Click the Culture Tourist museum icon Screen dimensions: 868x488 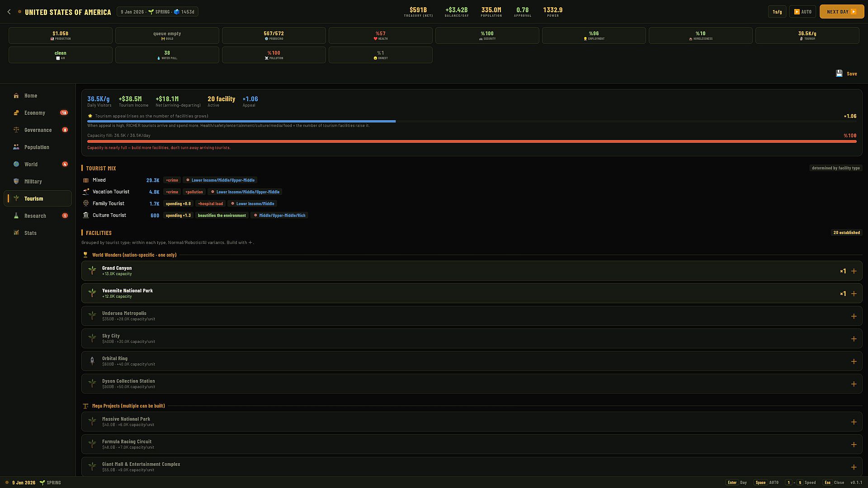86,216
